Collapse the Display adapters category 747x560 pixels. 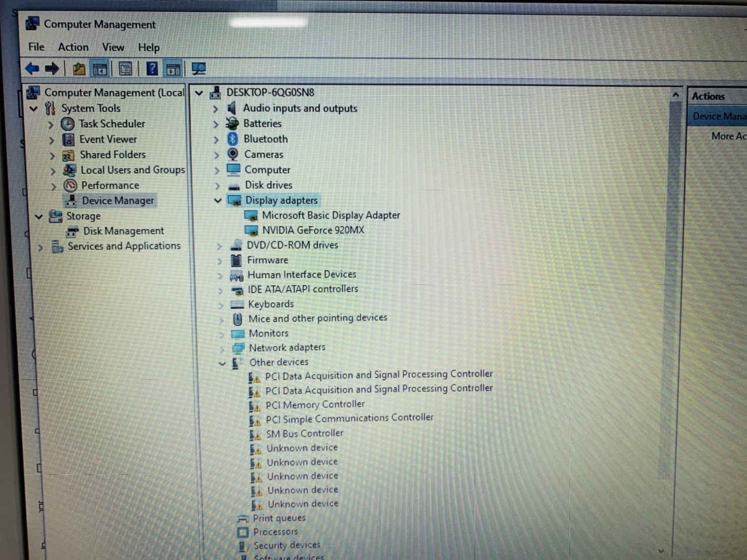point(218,201)
